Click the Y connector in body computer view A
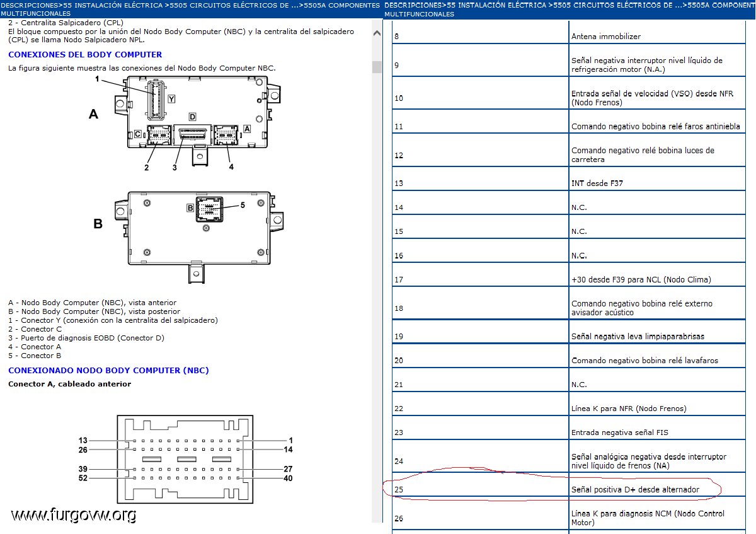The height and width of the screenshot is (534, 756). click(x=156, y=100)
